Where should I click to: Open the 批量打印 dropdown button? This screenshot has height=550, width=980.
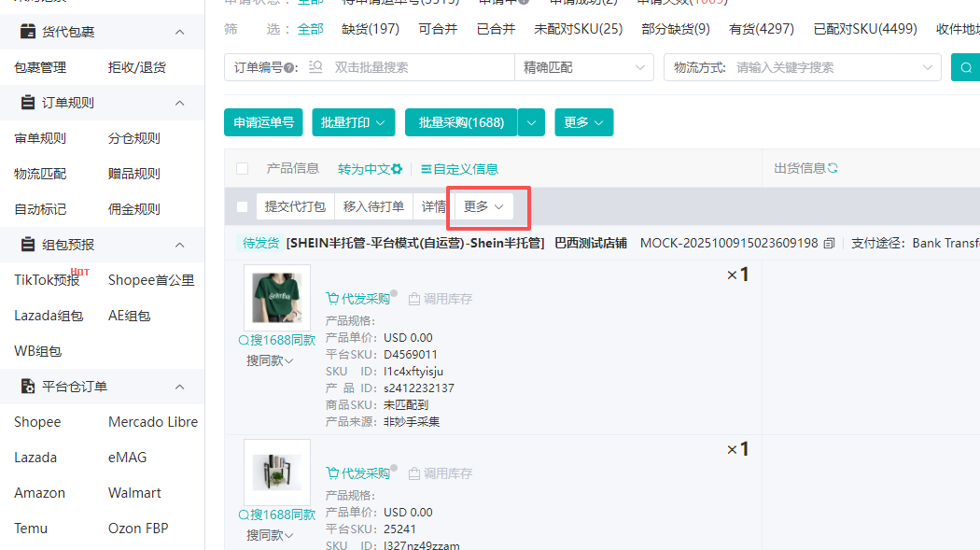pyautogui.click(x=353, y=122)
